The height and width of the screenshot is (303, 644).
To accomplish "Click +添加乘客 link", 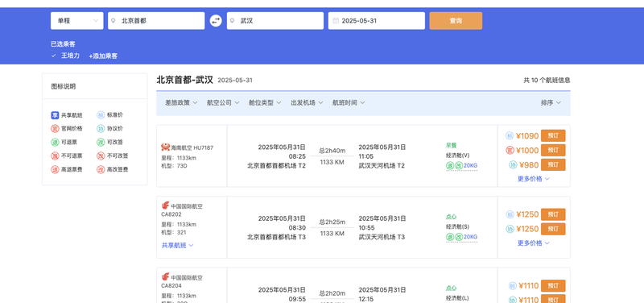I will 103,56.
